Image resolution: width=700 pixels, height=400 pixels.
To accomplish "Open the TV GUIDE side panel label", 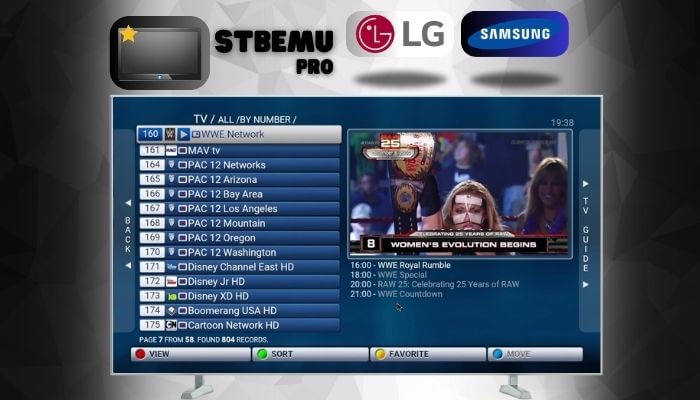I will coord(585,235).
